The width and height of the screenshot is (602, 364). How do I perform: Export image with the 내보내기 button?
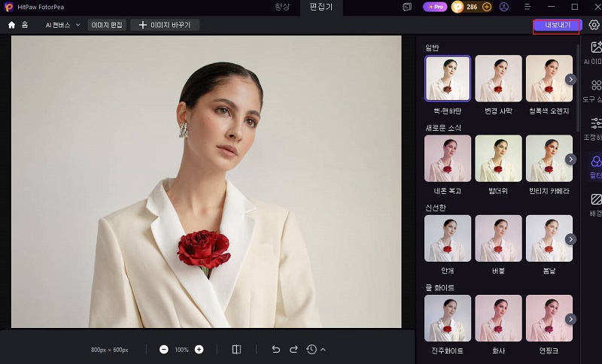tap(558, 26)
